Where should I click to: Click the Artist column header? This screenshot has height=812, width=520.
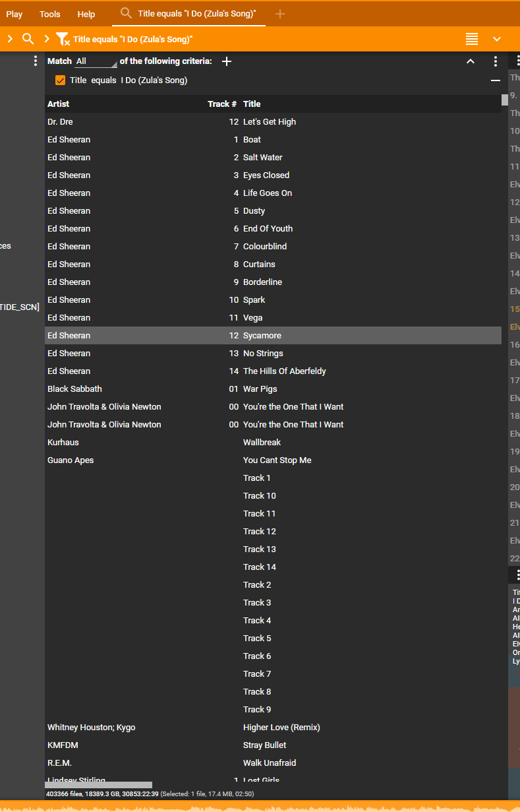(59, 104)
